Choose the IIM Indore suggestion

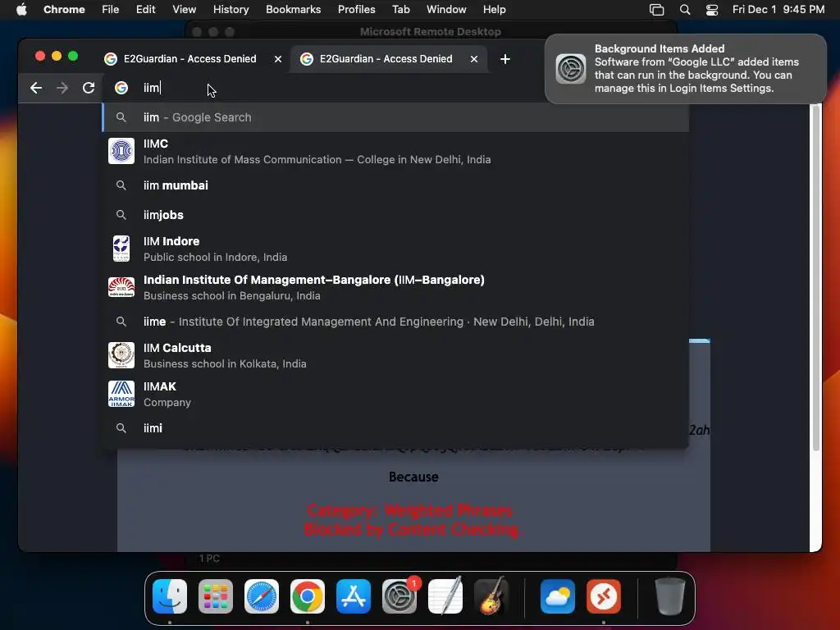[395, 249]
